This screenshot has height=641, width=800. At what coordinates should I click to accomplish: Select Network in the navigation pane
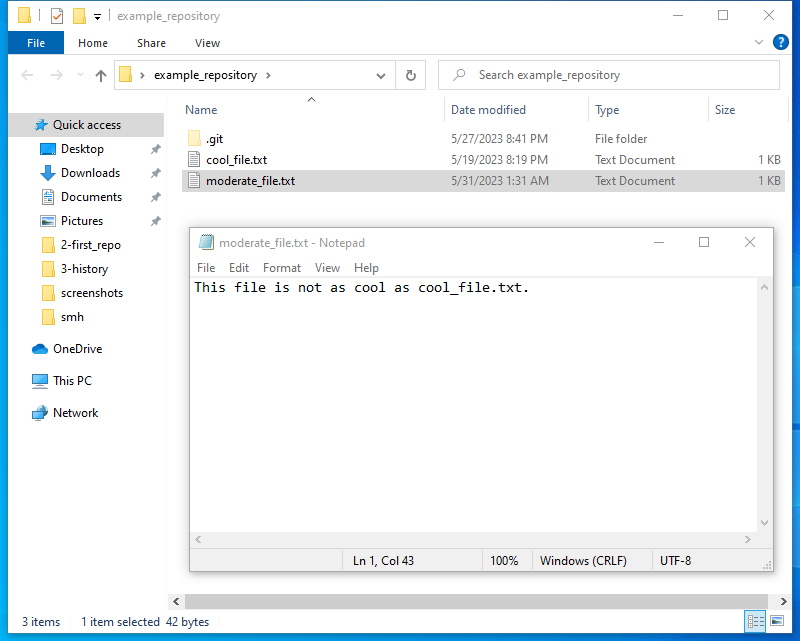pyautogui.click(x=76, y=413)
